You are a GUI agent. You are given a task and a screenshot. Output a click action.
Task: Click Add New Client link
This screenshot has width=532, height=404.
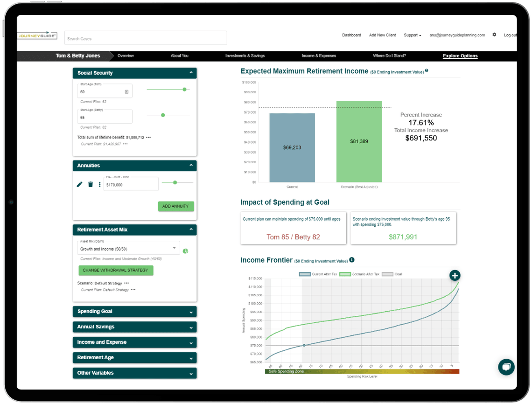(382, 35)
